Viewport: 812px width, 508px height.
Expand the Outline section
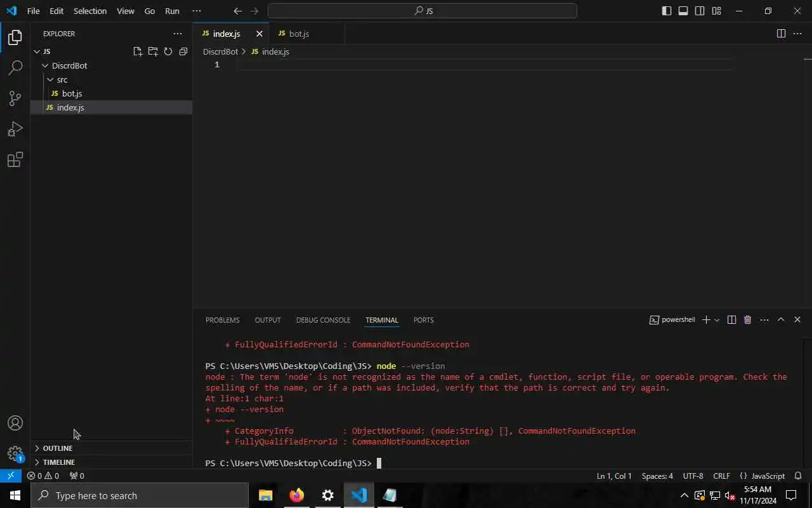(111, 448)
